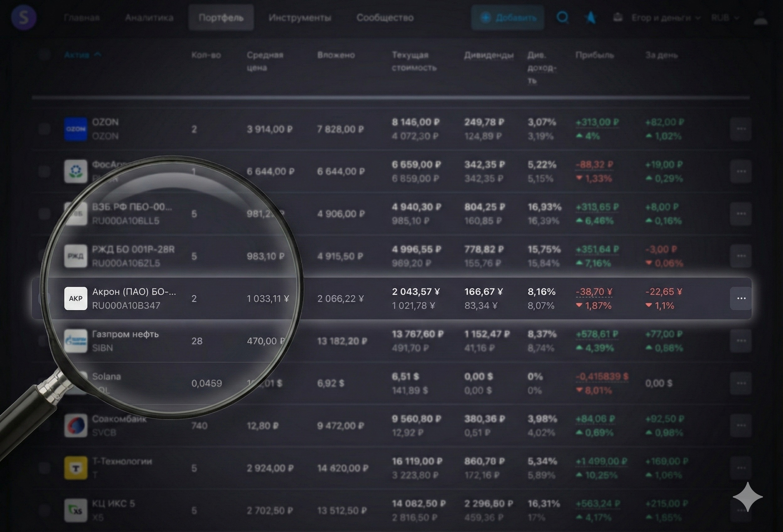Open the Инструменты tab
783x532 pixels.
click(300, 18)
